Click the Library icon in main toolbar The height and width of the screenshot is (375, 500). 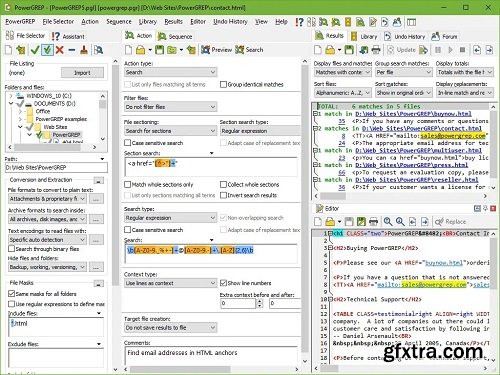point(348,22)
